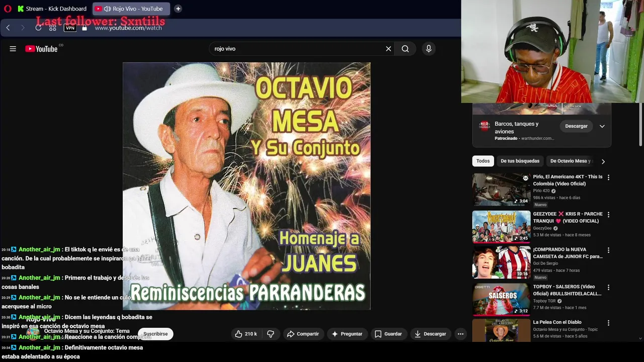Click the War Thunder ad logo
Image resolution: width=644 pixels, height=362 pixels.
[x=485, y=126]
